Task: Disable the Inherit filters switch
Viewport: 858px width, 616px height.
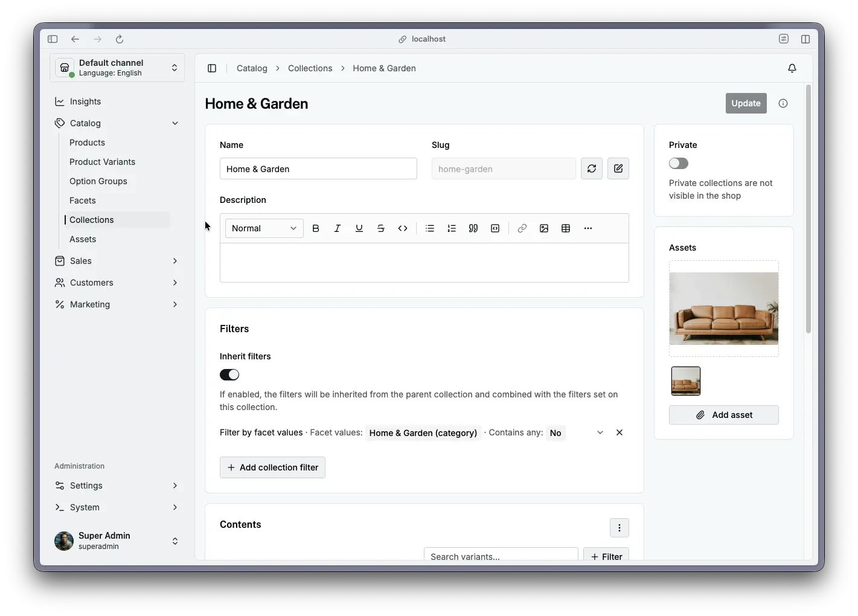Action: pyautogui.click(x=229, y=375)
